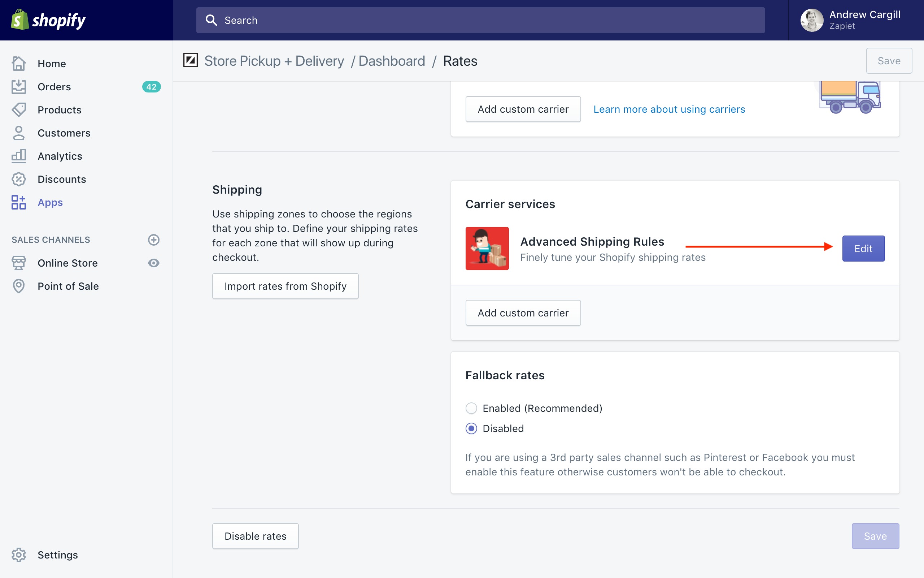Open Online Store sales channel

point(67,263)
